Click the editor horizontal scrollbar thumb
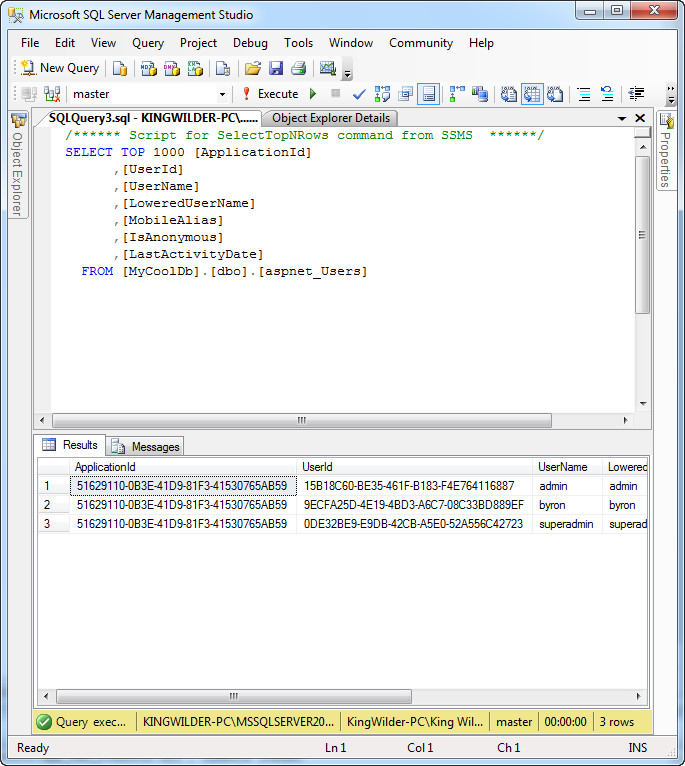Viewport: 685px width, 766px height. click(x=301, y=420)
